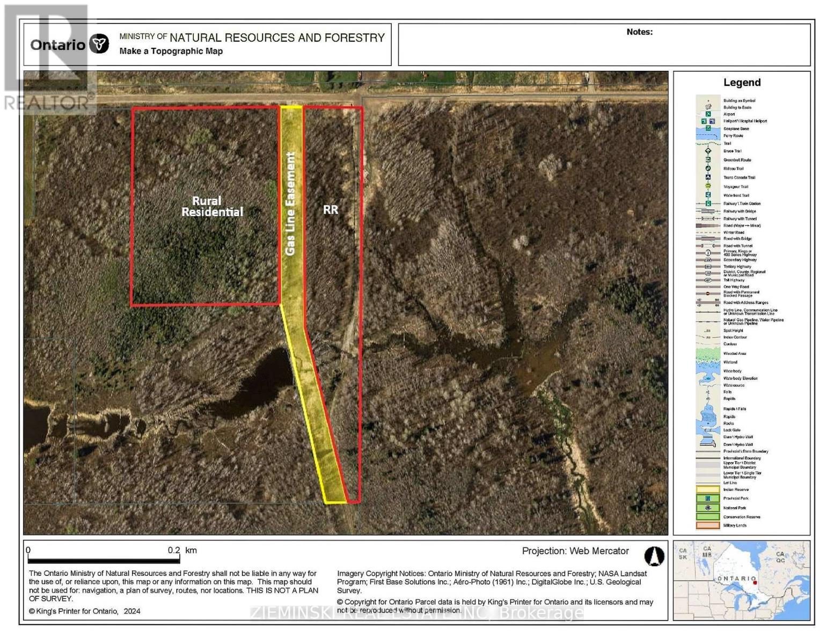The height and width of the screenshot is (644, 834).
Task: Click the Ontario inset locator map
Action: [x=742, y=581]
